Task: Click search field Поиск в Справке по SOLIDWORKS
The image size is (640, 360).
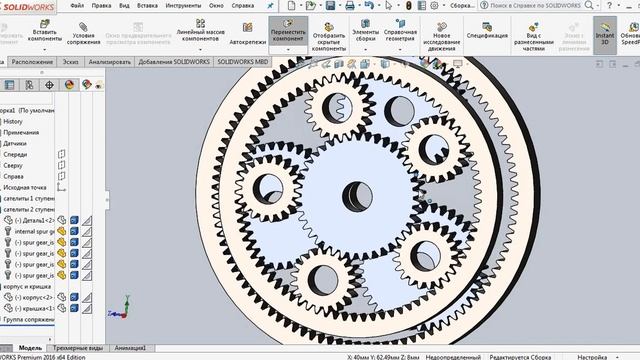Action: coord(536,6)
